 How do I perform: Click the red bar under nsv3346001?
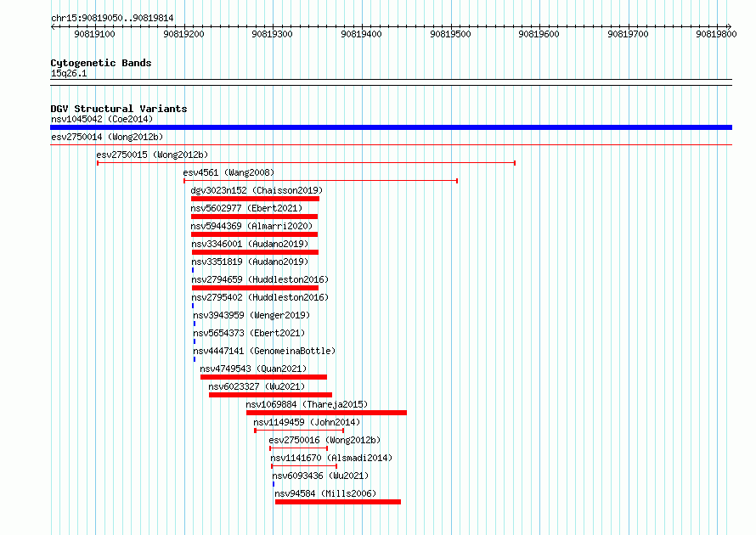(255, 252)
